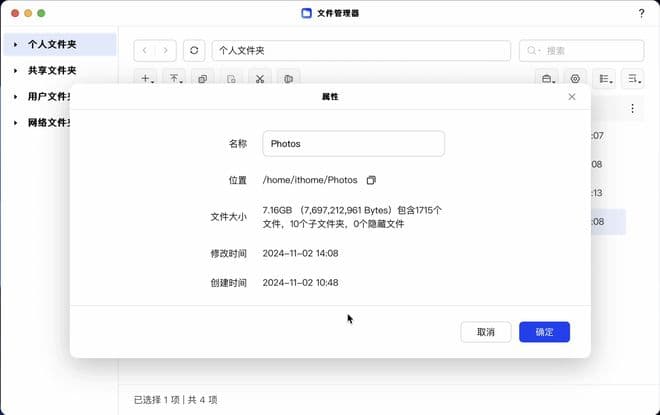
Task: Click the refresh icon beside the path bar
Action: (x=195, y=50)
